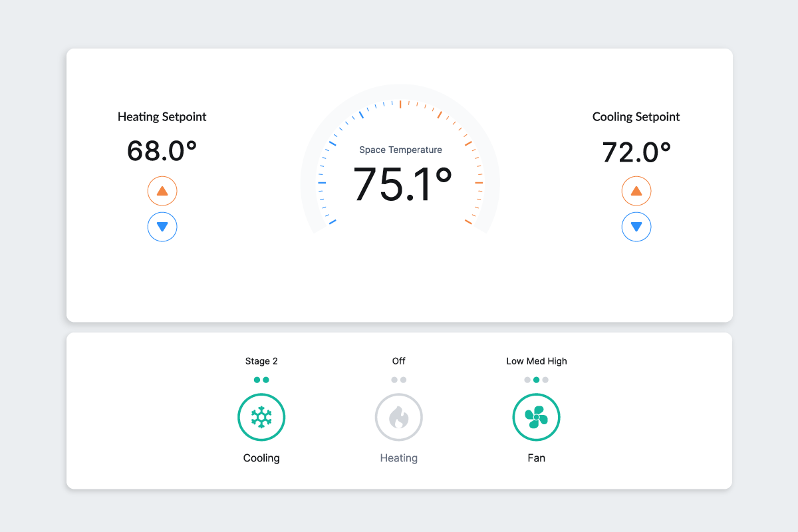The image size is (798, 532).
Task: Decrease the Cooling Setpoint using down arrow
Action: coord(636,227)
